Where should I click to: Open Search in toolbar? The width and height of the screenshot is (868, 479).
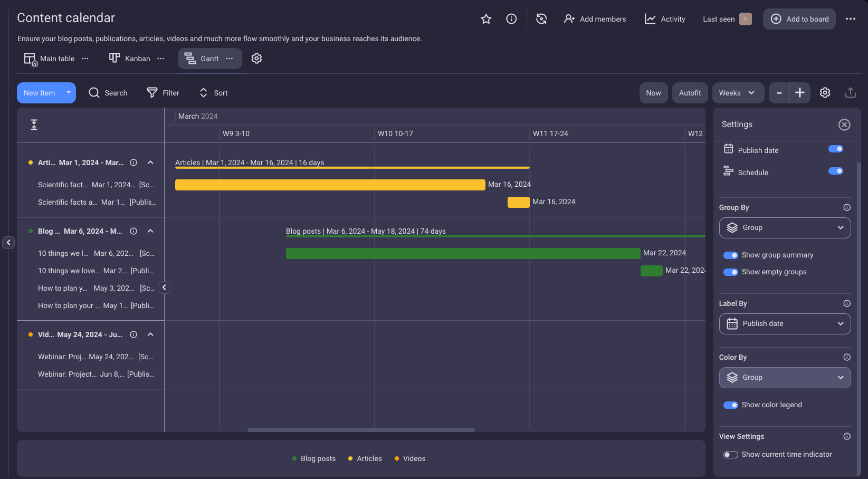click(x=108, y=93)
